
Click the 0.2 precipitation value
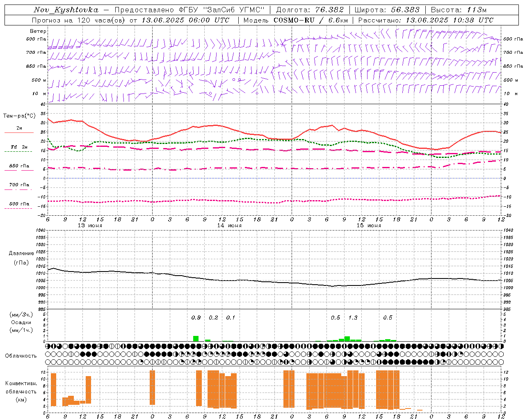click(x=213, y=318)
